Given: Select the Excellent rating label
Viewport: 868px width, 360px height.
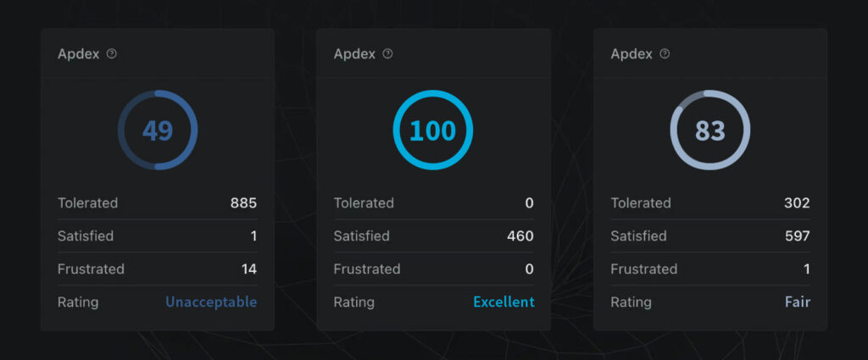Looking at the screenshot, I should [x=504, y=302].
